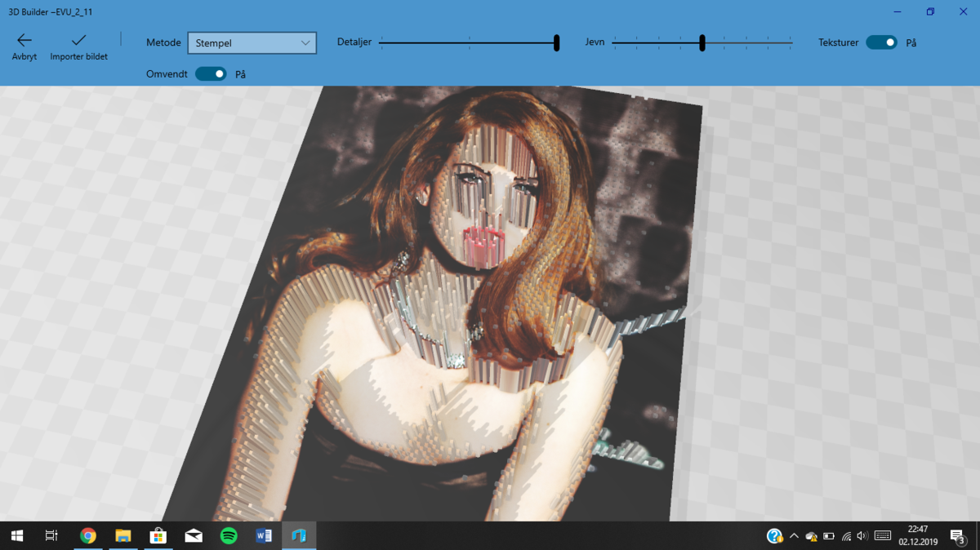Show hidden system tray icons
Viewport: 980px width, 550px height.
point(794,536)
